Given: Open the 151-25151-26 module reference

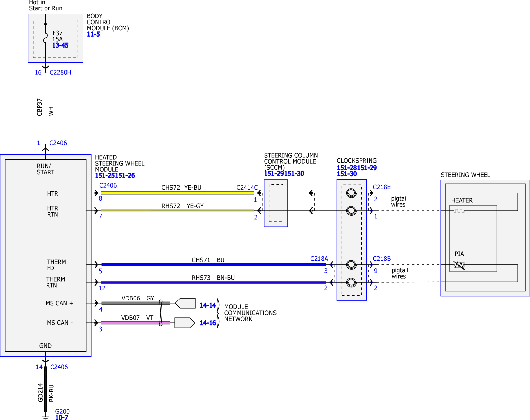Looking at the screenshot, I should pyautogui.click(x=115, y=176).
